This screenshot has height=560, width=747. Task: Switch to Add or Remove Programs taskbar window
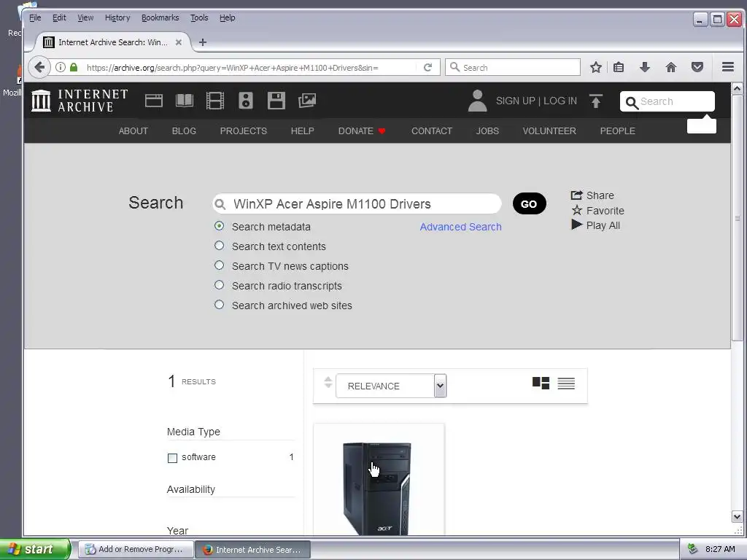click(x=136, y=549)
